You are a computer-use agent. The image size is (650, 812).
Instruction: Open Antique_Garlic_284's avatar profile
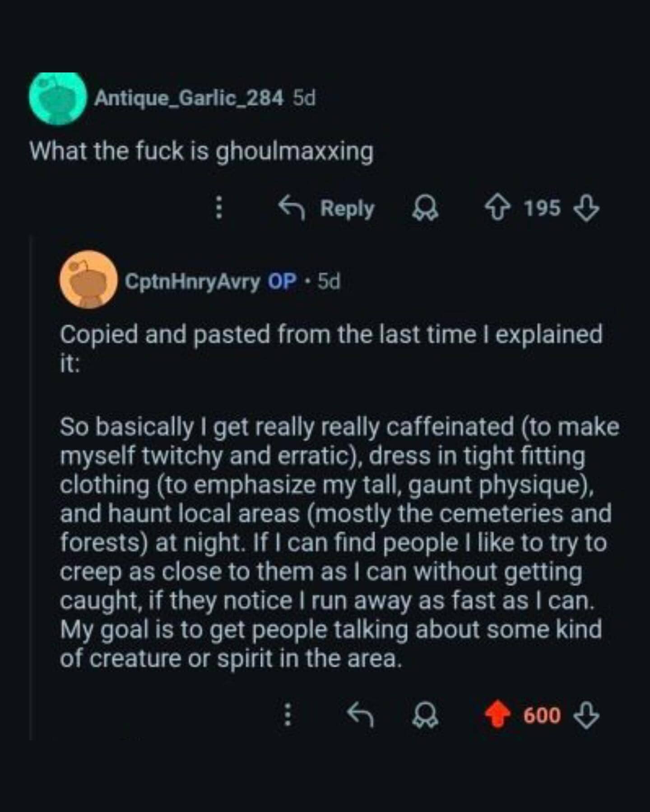(x=58, y=98)
